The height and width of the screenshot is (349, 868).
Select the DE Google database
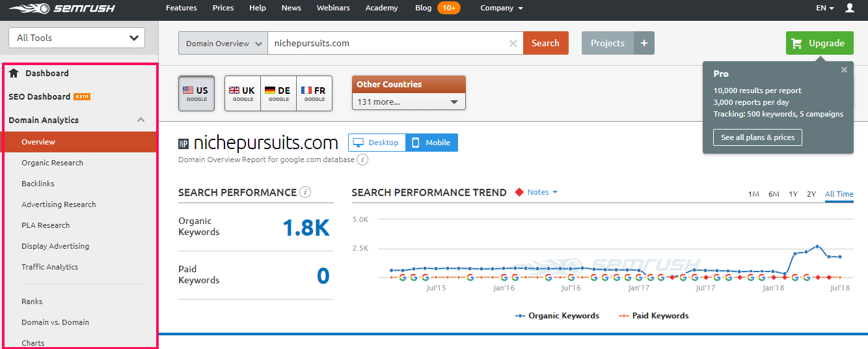pyautogui.click(x=278, y=93)
